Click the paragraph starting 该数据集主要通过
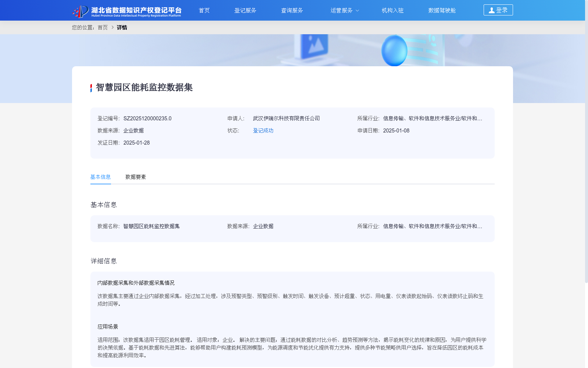 coord(290,300)
